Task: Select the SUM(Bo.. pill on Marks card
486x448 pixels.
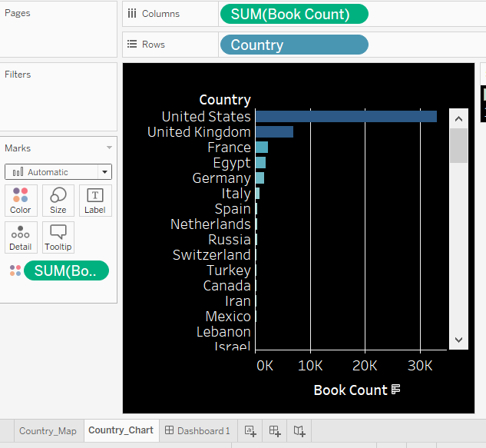Action: (66, 270)
